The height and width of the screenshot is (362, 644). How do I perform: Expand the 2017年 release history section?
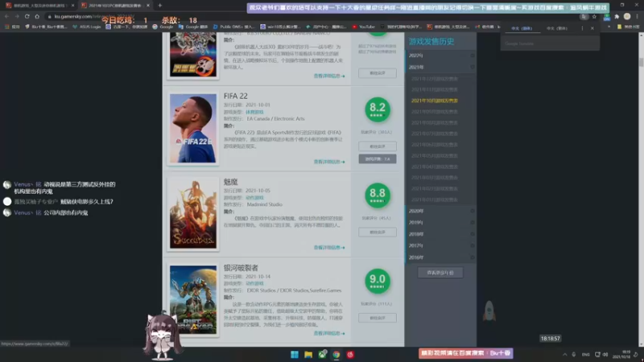440,245
